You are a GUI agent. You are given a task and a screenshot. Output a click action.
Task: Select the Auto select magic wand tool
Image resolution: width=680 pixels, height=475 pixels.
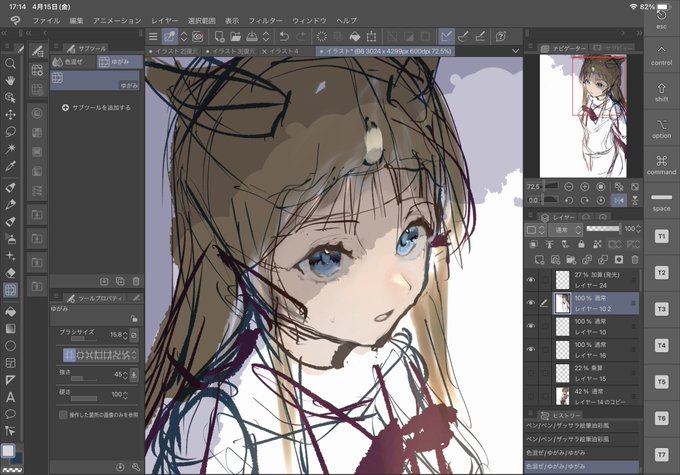pyautogui.click(x=10, y=149)
